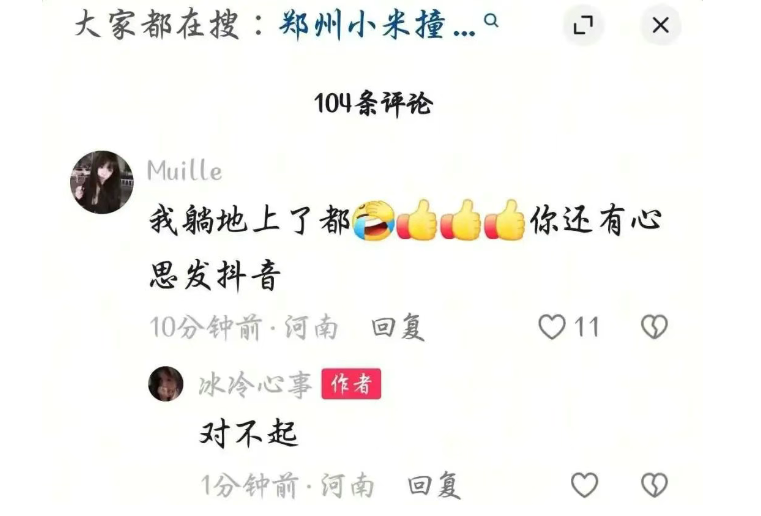Click the first thumbs-up emoji in the comment
The width and height of the screenshot is (761, 516).
[417, 220]
